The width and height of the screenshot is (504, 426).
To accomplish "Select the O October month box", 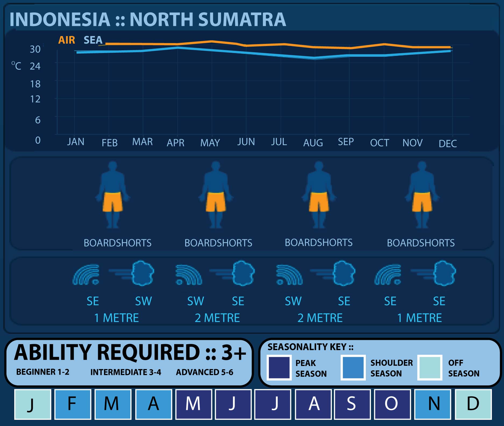I will (x=392, y=404).
